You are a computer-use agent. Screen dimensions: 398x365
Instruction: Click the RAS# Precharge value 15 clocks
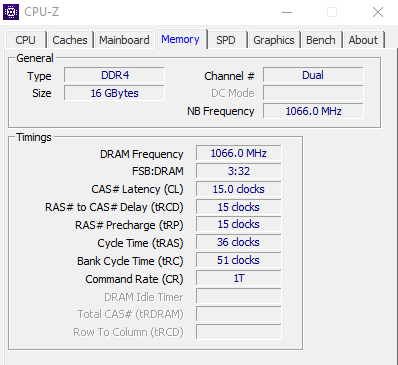[239, 224]
